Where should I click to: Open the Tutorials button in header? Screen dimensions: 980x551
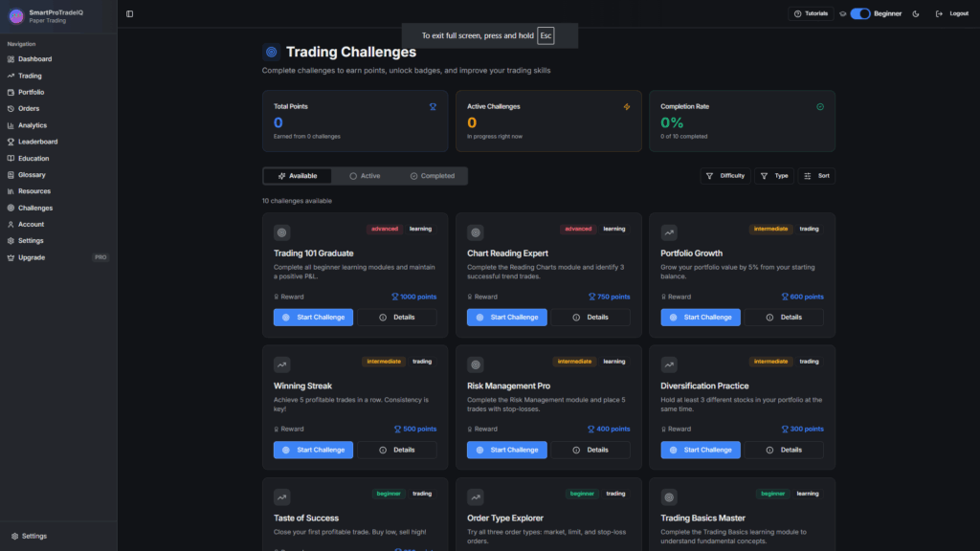811,13
